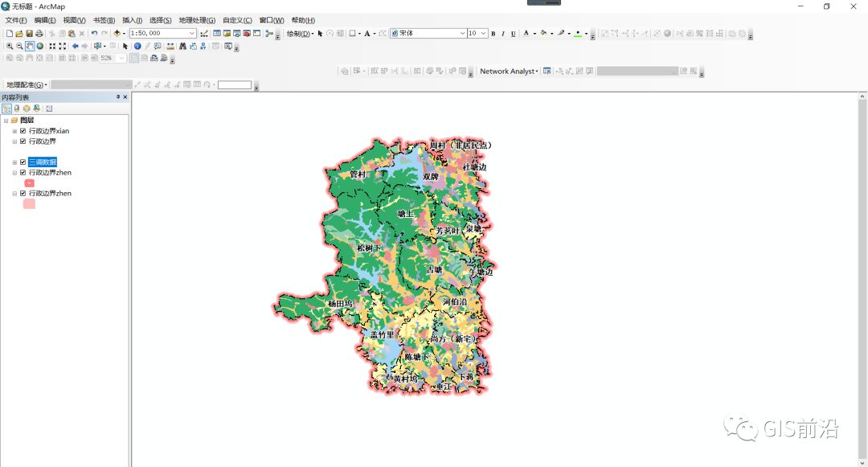Use the Find tool

[x=182, y=46]
